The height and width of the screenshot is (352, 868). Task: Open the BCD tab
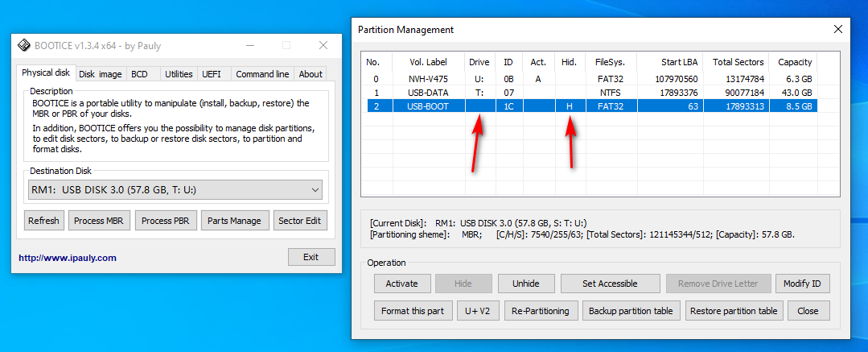pyautogui.click(x=139, y=74)
